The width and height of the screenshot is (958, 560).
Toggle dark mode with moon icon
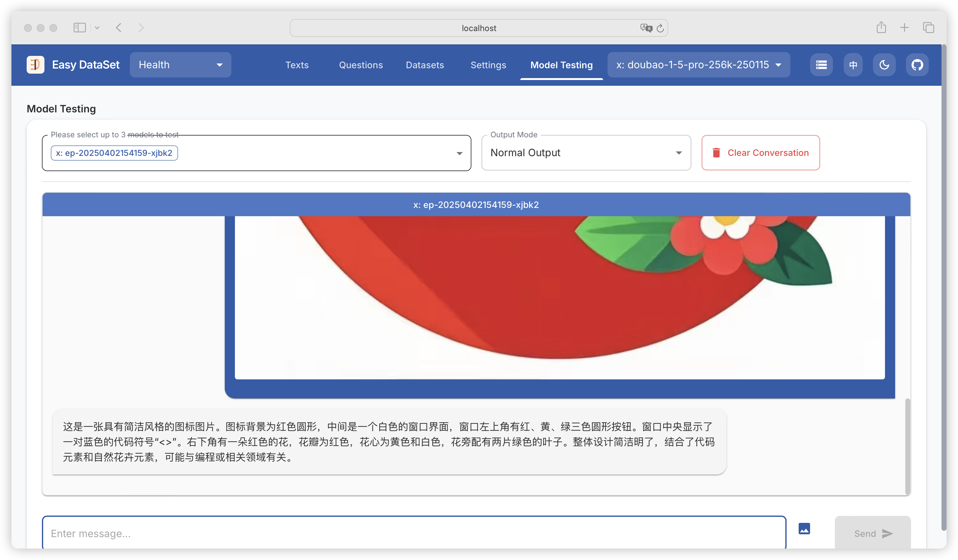click(x=884, y=65)
